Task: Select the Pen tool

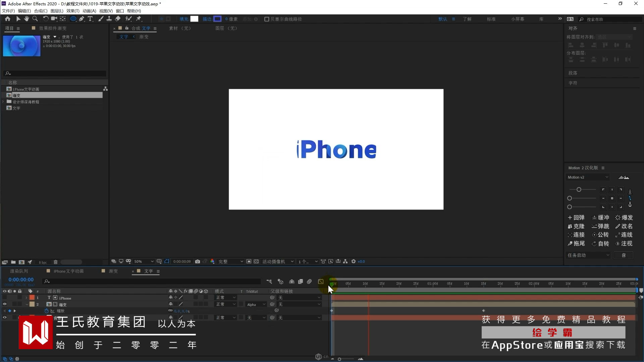Action: pyautogui.click(x=82, y=19)
